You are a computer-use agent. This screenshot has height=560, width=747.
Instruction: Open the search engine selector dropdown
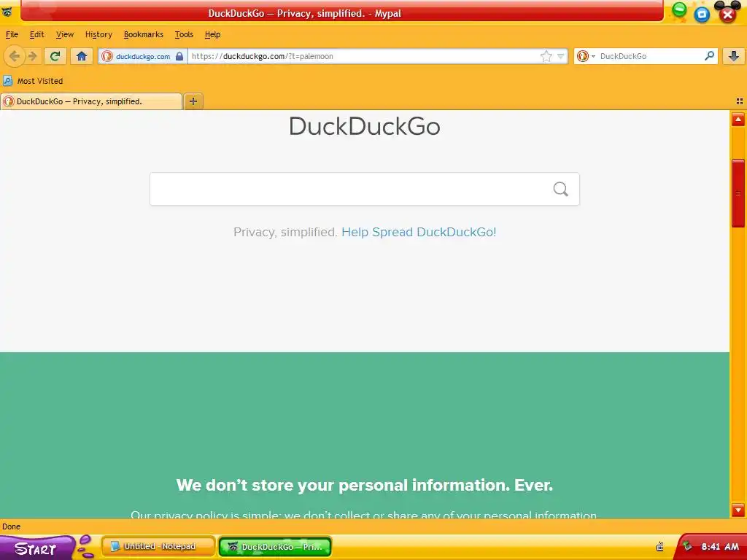(x=586, y=56)
